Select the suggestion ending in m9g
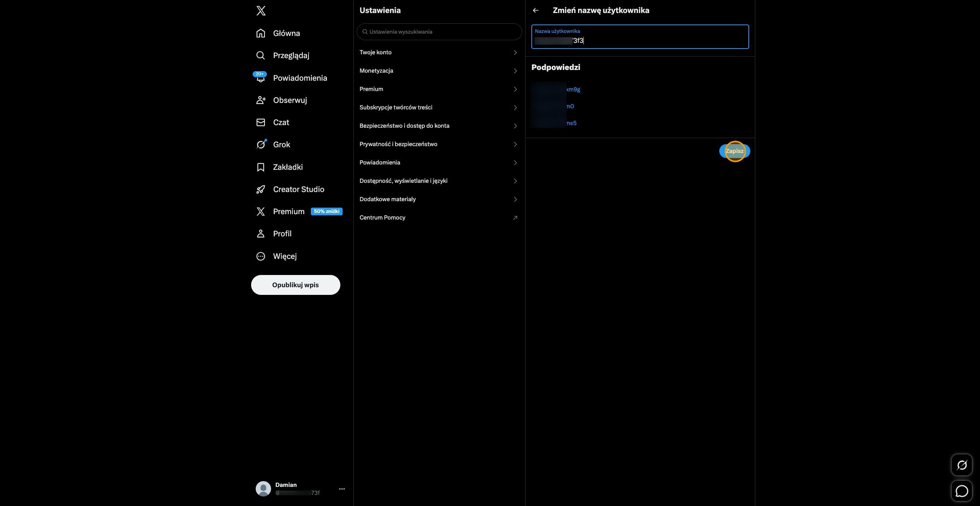 (x=556, y=89)
